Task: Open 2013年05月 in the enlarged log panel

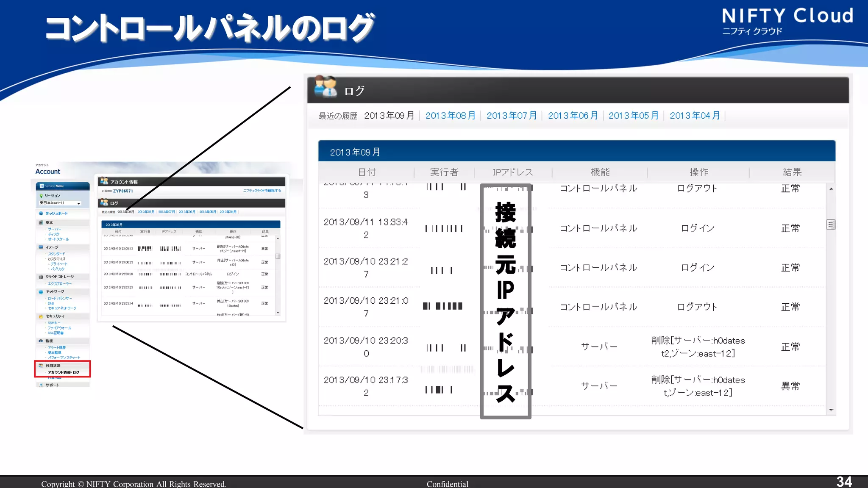Action: tap(634, 116)
